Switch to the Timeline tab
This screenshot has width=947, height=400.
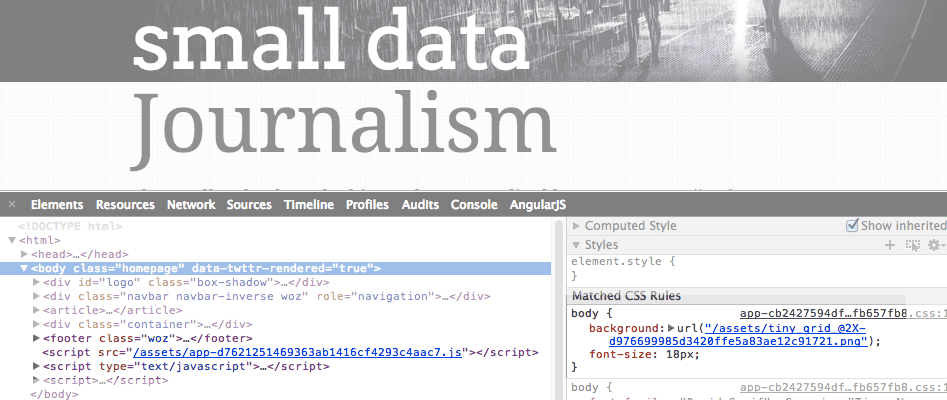[309, 205]
